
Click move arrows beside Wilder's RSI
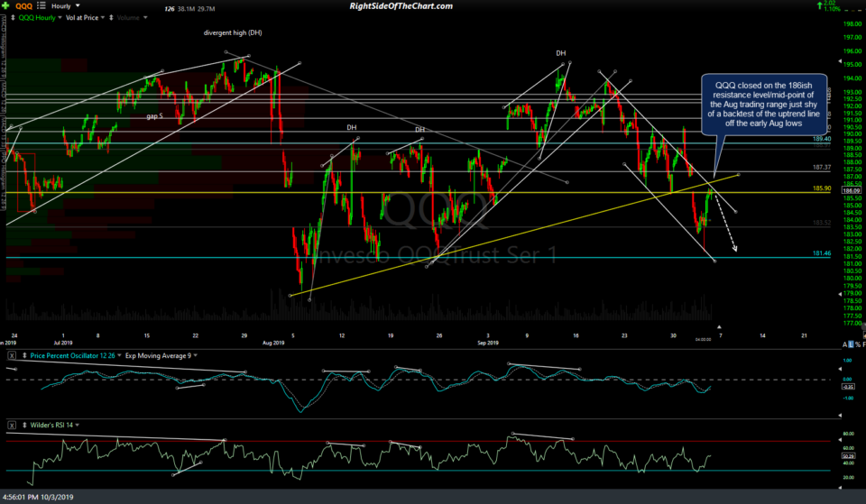point(24,425)
